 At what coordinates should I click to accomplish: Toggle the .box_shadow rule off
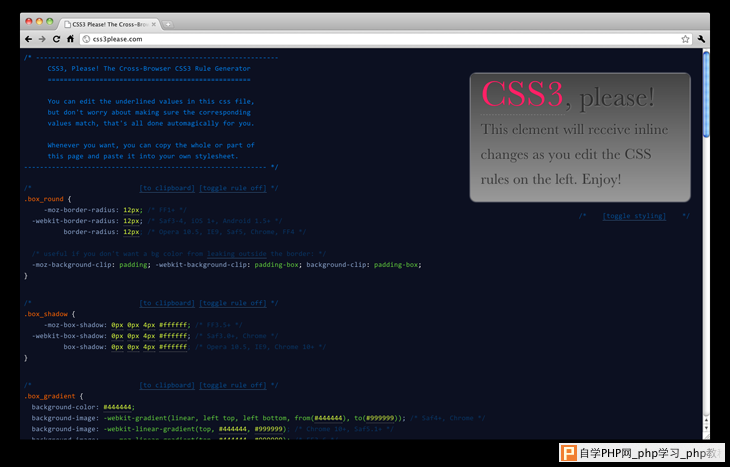click(x=233, y=303)
